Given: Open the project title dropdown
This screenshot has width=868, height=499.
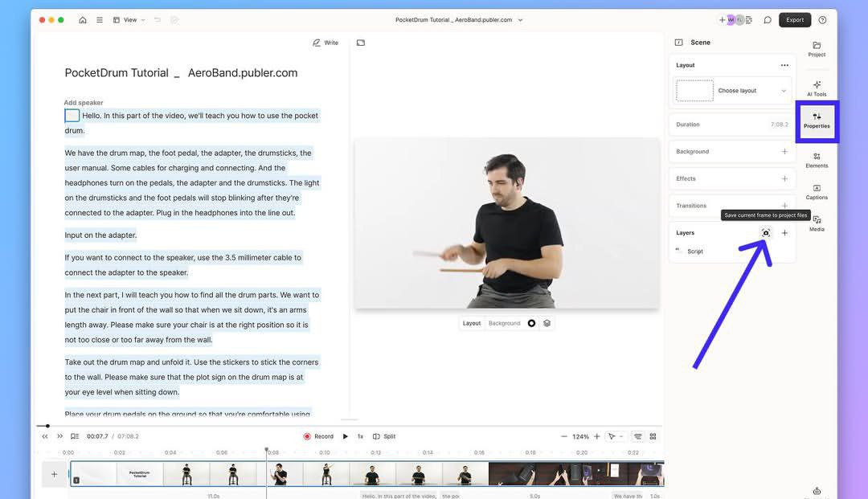Looking at the screenshot, I should pos(519,19).
